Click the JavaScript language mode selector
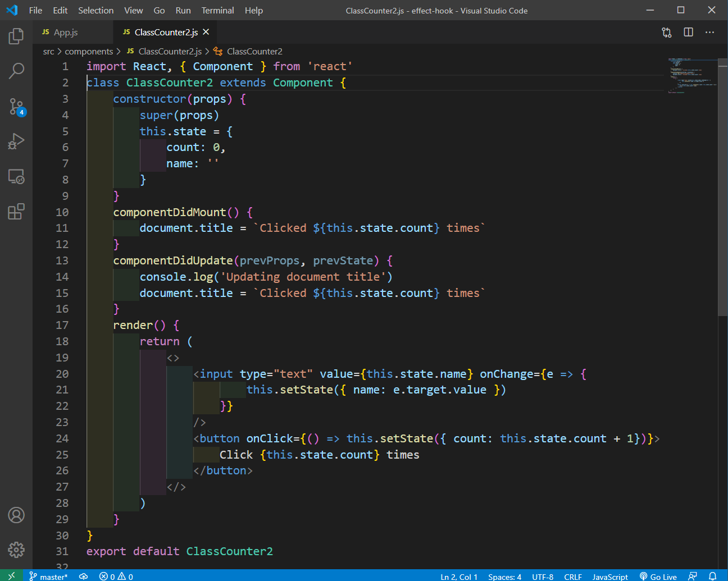Image resolution: width=728 pixels, height=581 pixels. coord(610,577)
